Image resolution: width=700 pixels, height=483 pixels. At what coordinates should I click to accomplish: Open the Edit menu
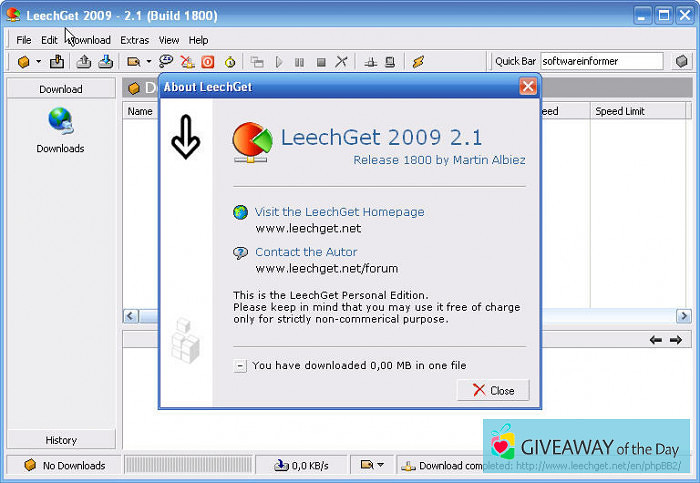pos(49,40)
